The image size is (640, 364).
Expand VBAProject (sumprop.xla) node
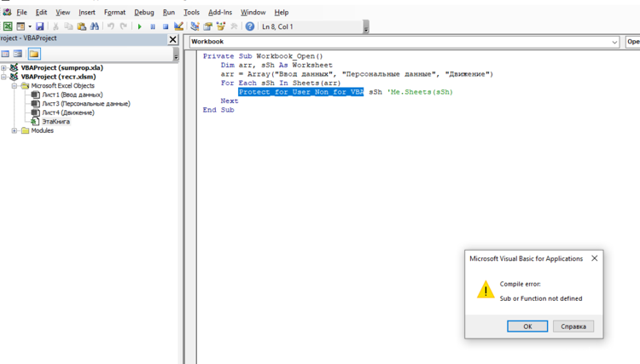pyautogui.click(x=3, y=67)
